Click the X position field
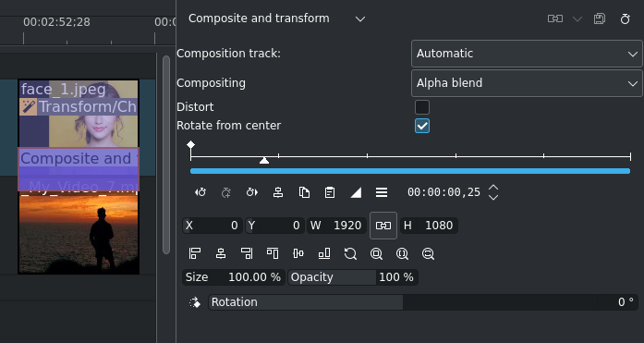 [x=213, y=226]
